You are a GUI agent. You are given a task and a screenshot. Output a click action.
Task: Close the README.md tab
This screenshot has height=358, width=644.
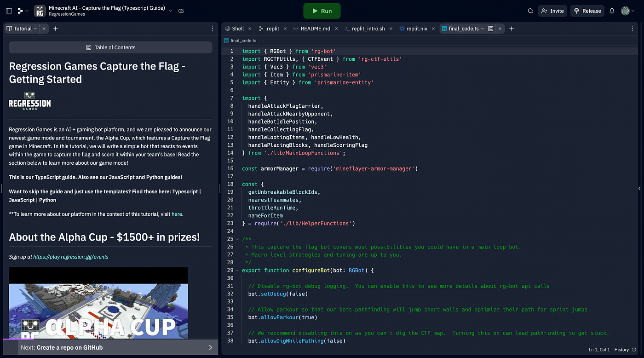[336, 29]
